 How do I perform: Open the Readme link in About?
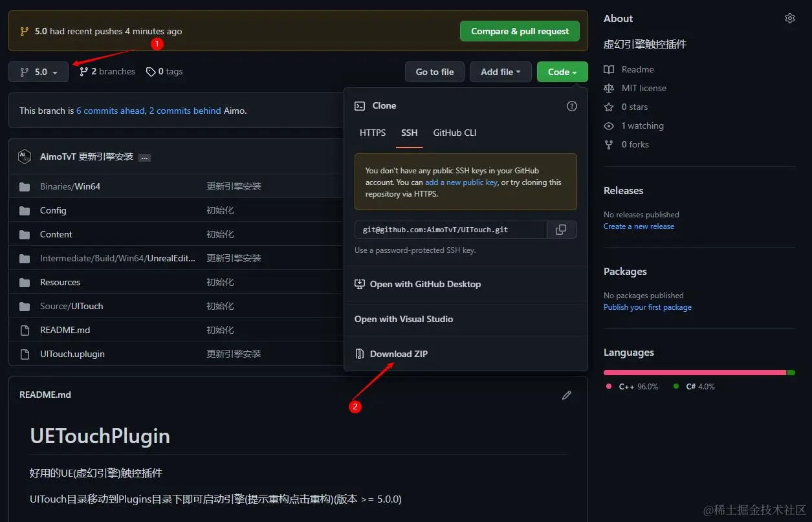tap(629, 69)
